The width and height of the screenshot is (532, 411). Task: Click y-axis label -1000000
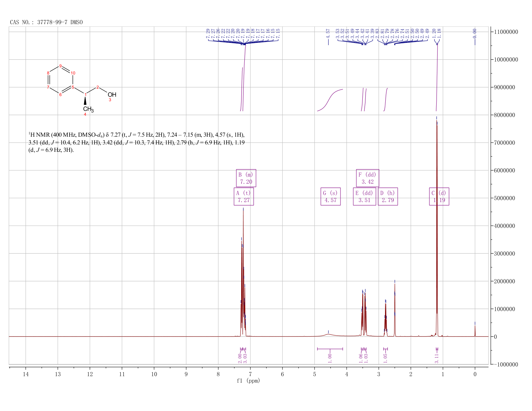pyautogui.click(x=506, y=365)
